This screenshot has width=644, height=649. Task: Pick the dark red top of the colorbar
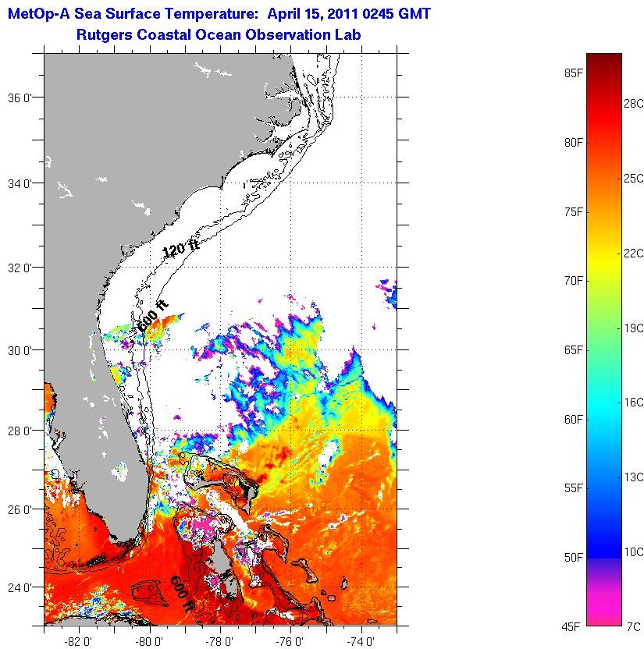[604, 62]
